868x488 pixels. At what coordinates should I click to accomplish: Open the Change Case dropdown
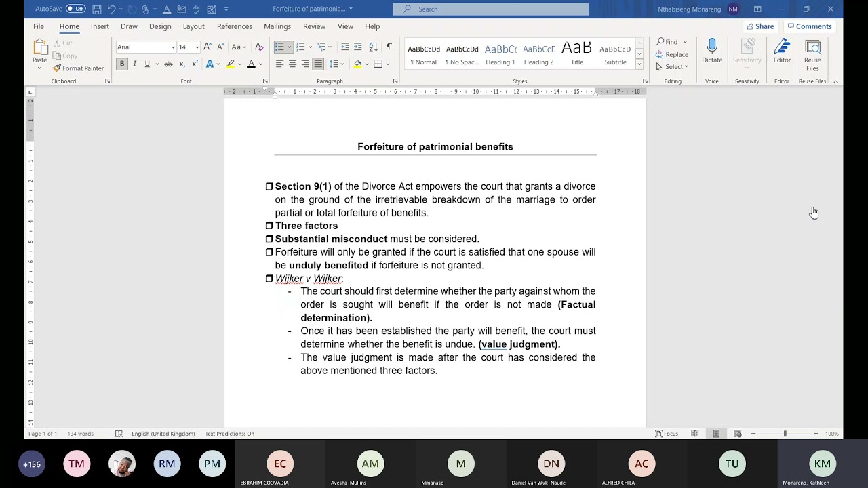click(x=239, y=47)
